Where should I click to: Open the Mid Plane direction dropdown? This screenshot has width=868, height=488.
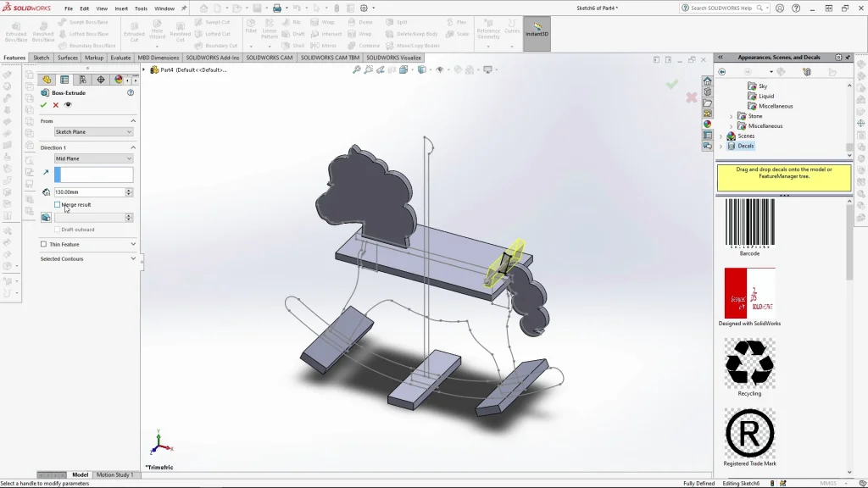(93, 158)
